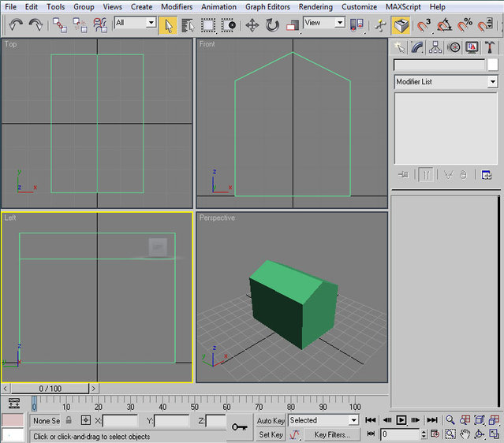Image resolution: width=504 pixels, height=443 pixels.
Task: Activate the Select Object arrow tool
Action: pyautogui.click(x=167, y=24)
